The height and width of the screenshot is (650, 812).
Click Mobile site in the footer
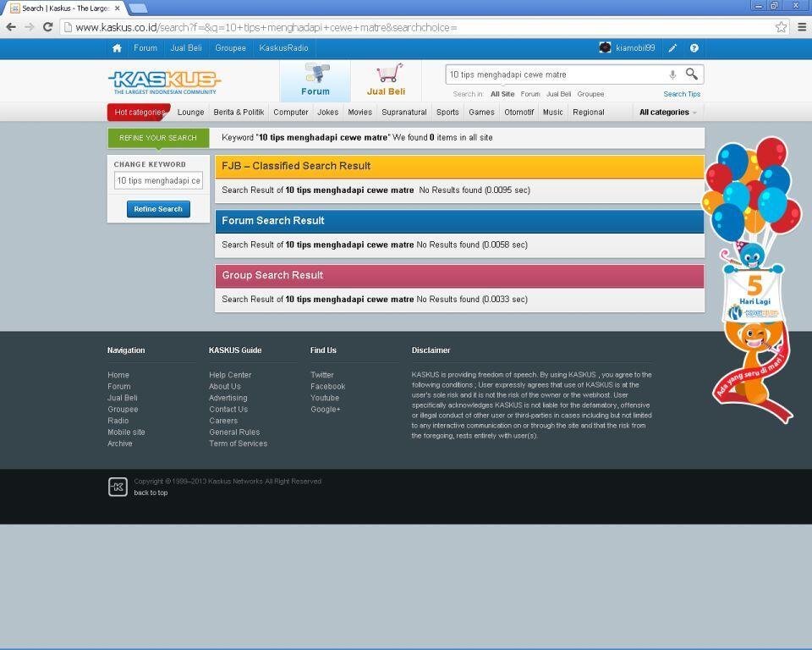(x=126, y=432)
